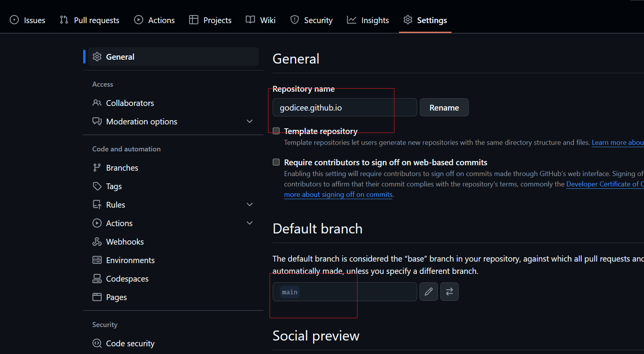Click the Pages browser icon
644x354 pixels.
pos(97,297)
